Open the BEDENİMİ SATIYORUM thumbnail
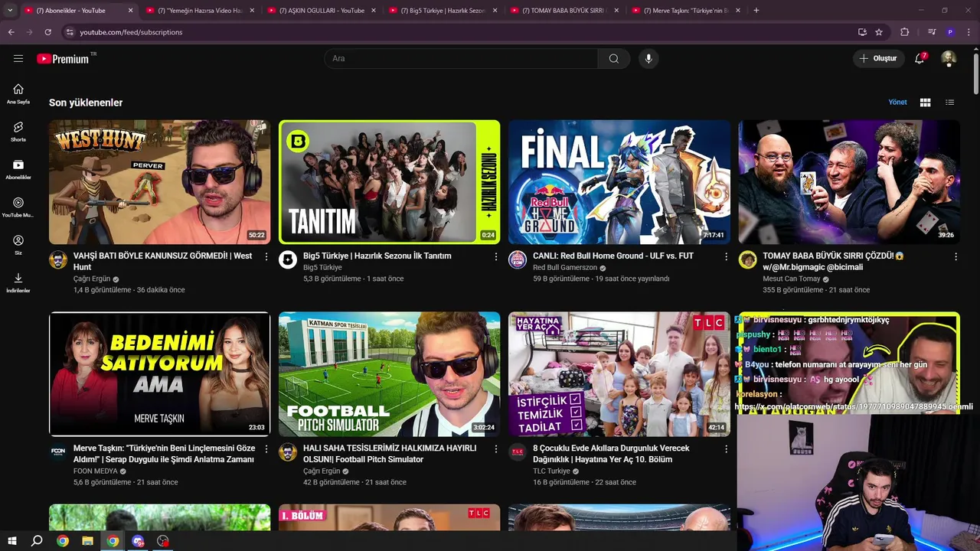This screenshot has height=551, width=980. coord(159,374)
